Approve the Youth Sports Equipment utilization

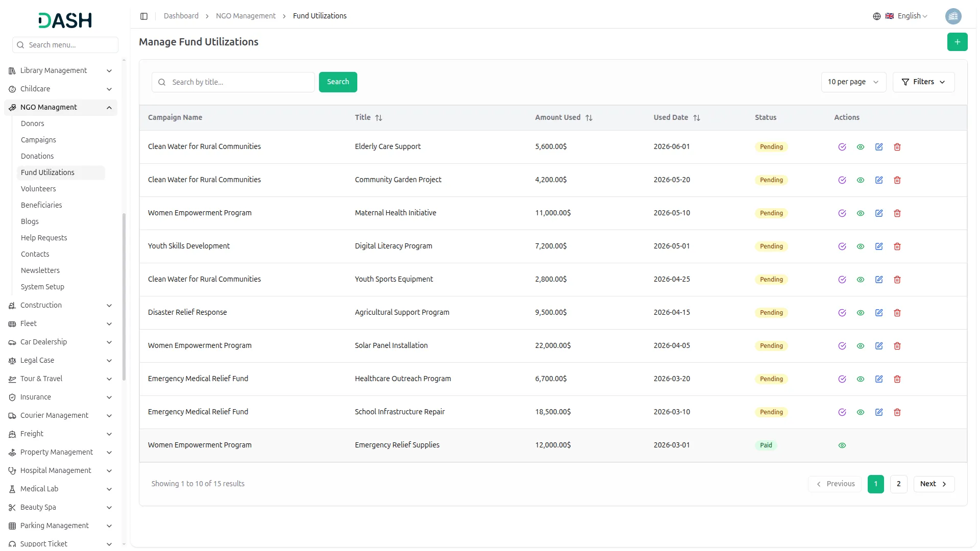click(x=842, y=280)
